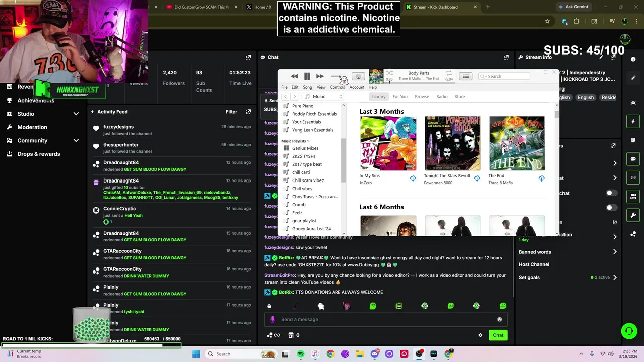Open the Chill vibes playlist
Viewport: 644px width, 362px height.
point(302,189)
